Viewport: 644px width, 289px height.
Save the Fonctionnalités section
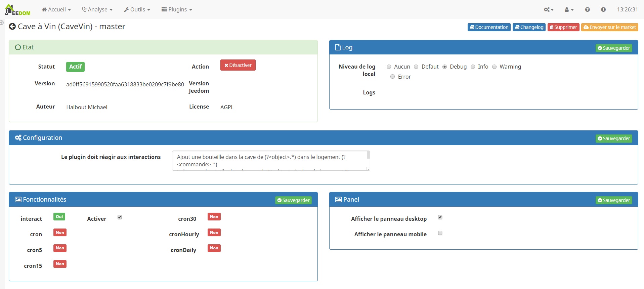[x=293, y=200]
